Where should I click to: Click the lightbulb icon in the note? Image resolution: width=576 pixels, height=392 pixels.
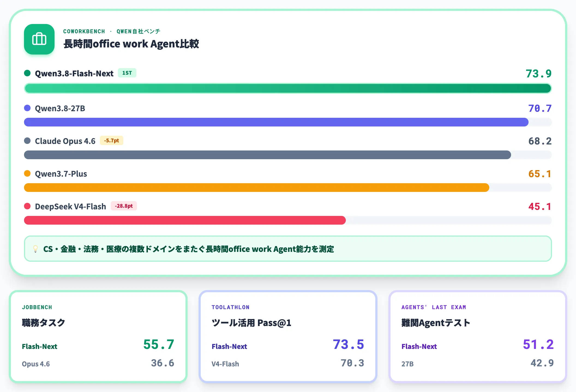coord(35,249)
